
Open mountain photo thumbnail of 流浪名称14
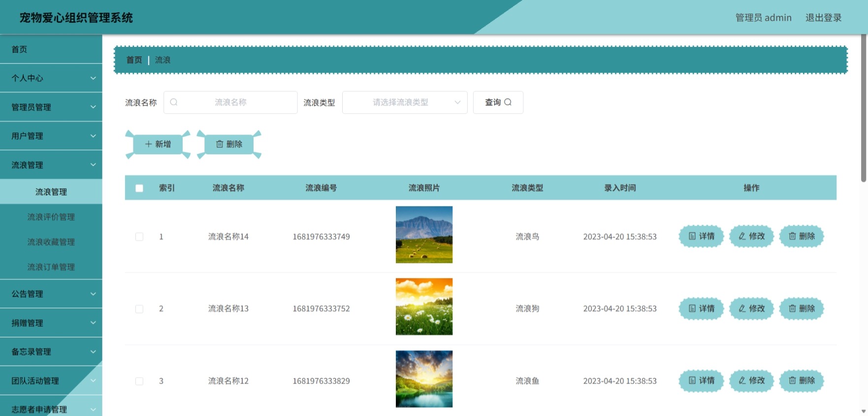coord(424,235)
